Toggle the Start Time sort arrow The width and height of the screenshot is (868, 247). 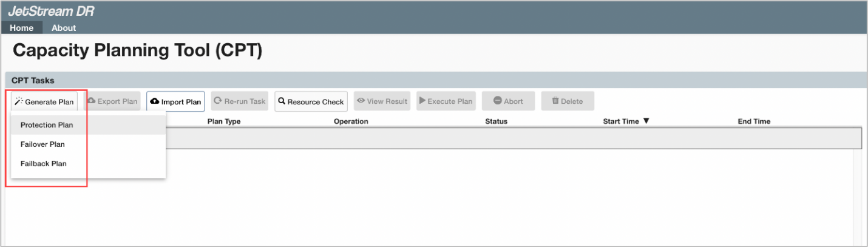646,121
